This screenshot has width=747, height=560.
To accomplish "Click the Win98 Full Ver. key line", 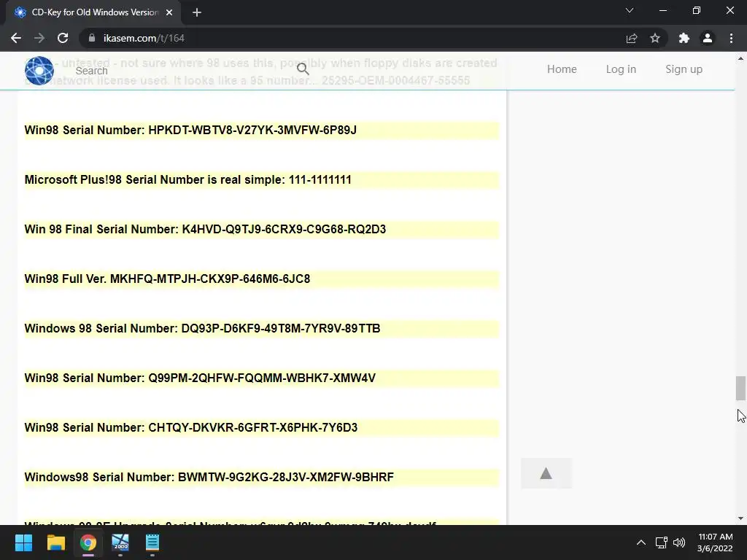I will click(262, 279).
